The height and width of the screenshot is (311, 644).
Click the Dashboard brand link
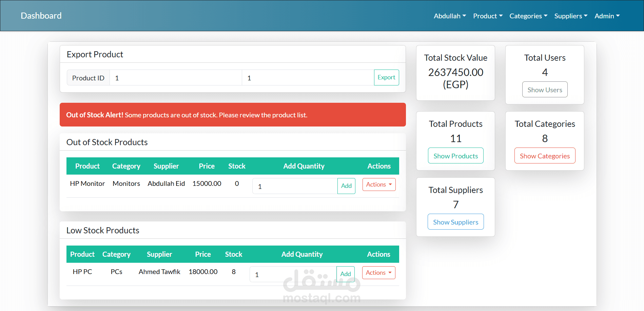[x=41, y=16]
